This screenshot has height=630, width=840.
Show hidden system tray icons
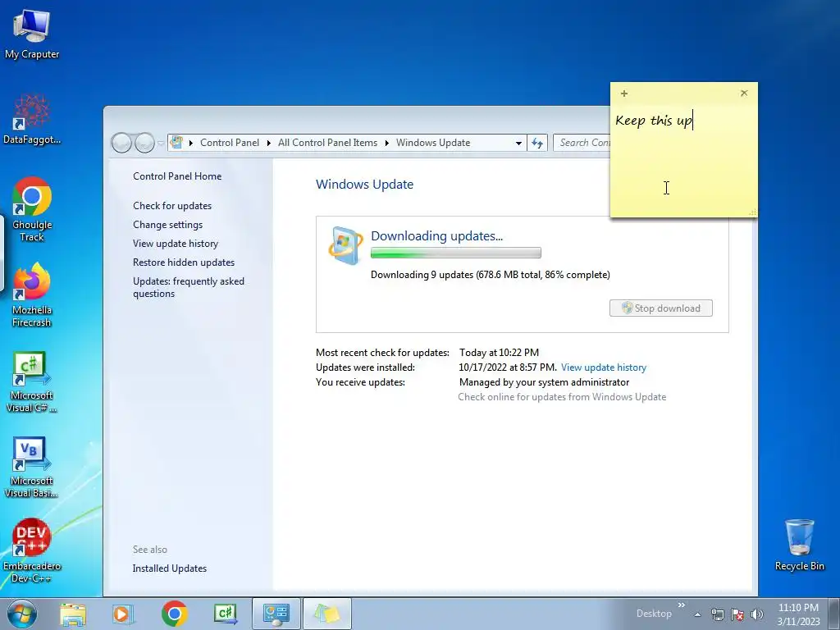click(x=697, y=614)
